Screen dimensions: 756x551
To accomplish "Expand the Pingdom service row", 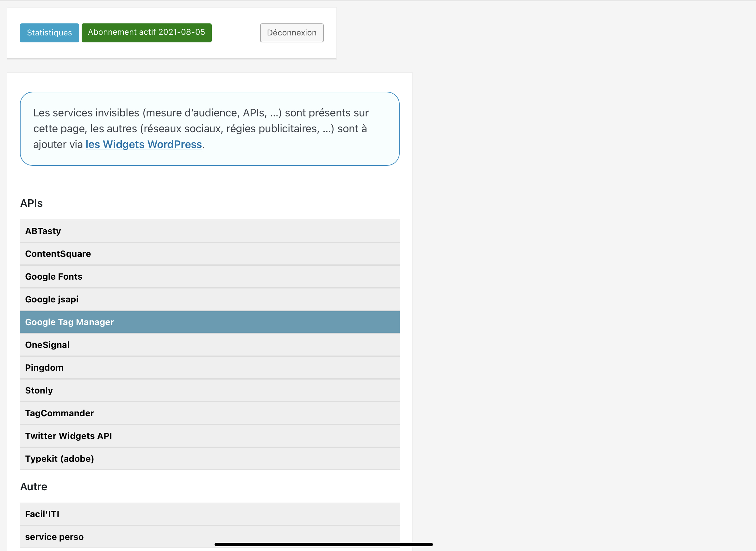I will click(209, 368).
